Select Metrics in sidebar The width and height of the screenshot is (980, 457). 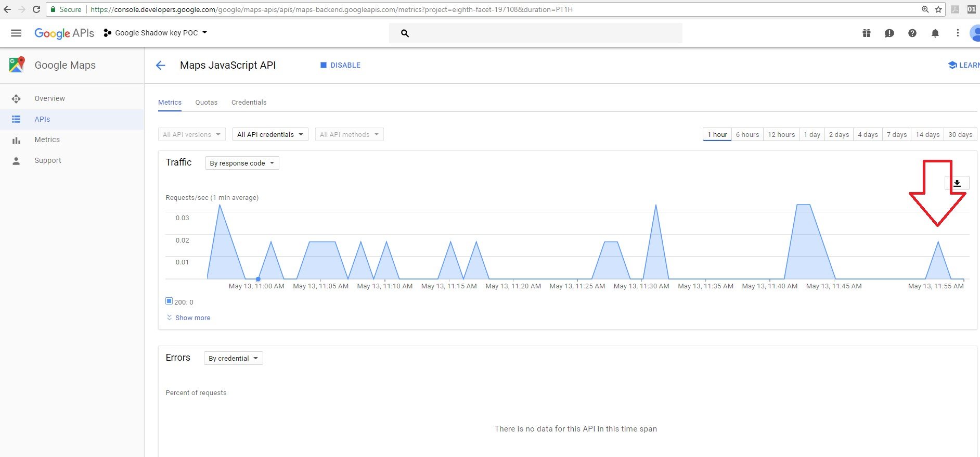(72, 139)
